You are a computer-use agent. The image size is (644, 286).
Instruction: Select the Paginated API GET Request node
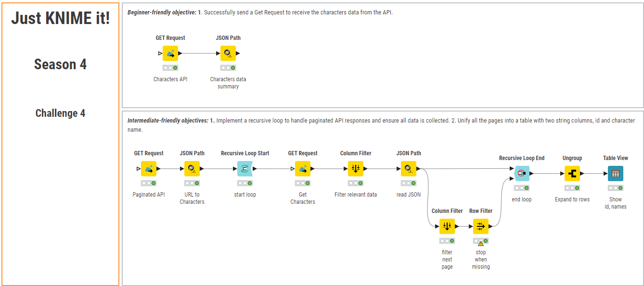149,169
